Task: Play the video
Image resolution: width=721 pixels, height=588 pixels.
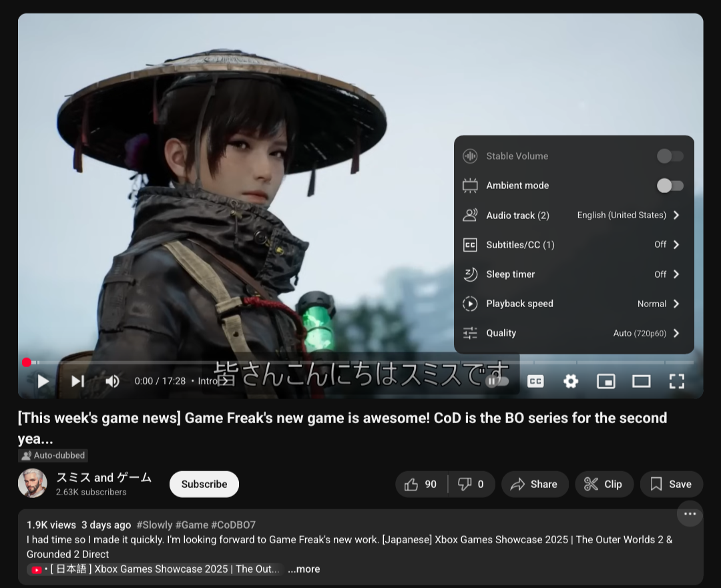Action: point(43,381)
